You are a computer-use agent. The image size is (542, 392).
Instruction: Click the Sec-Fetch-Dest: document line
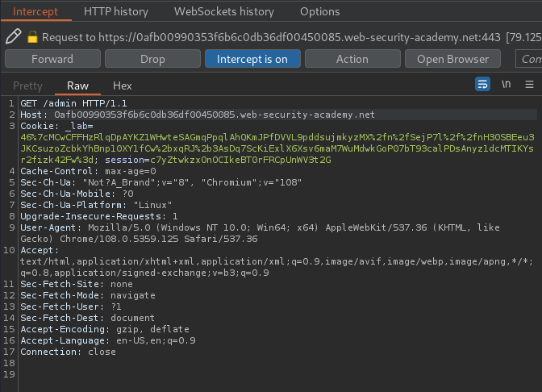pyautogui.click(x=87, y=318)
